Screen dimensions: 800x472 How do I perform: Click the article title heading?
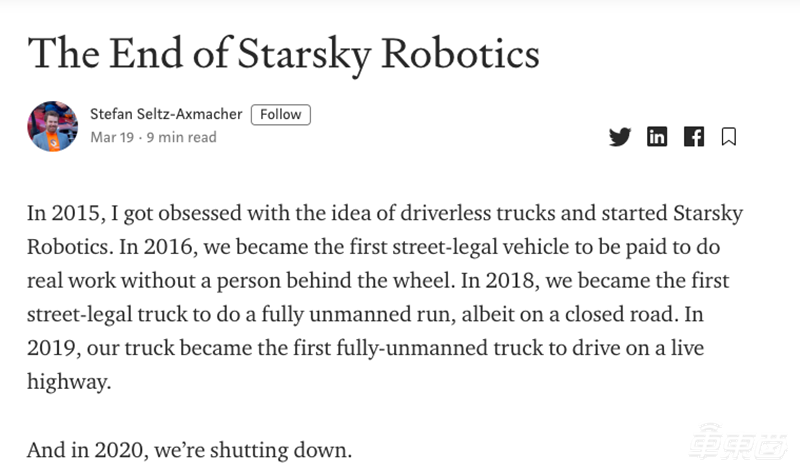tap(284, 52)
